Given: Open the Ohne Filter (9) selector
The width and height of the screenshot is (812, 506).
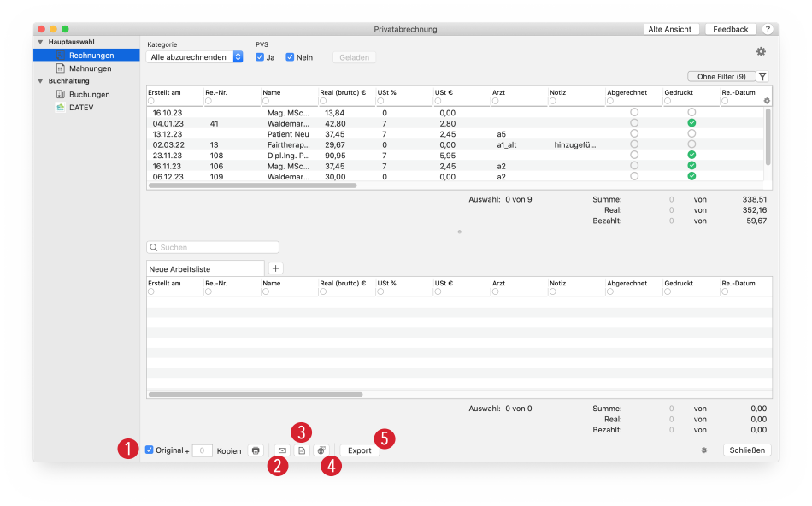Looking at the screenshot, I should 721,77.
